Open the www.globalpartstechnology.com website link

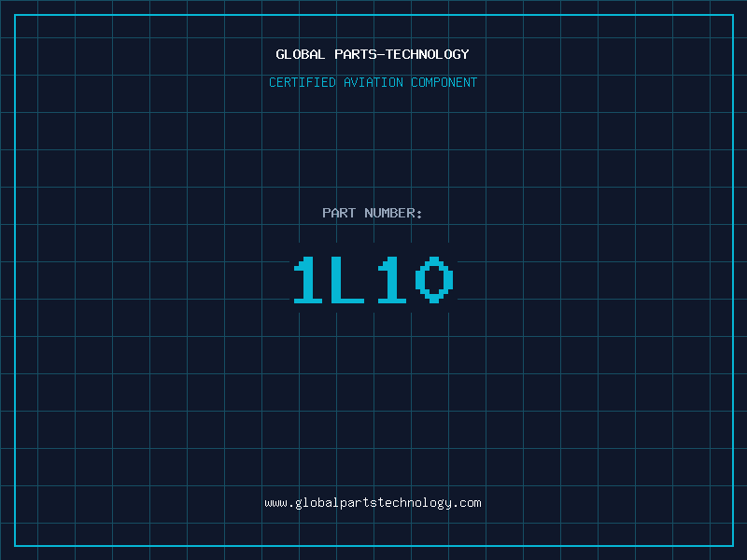coord(373,503)
